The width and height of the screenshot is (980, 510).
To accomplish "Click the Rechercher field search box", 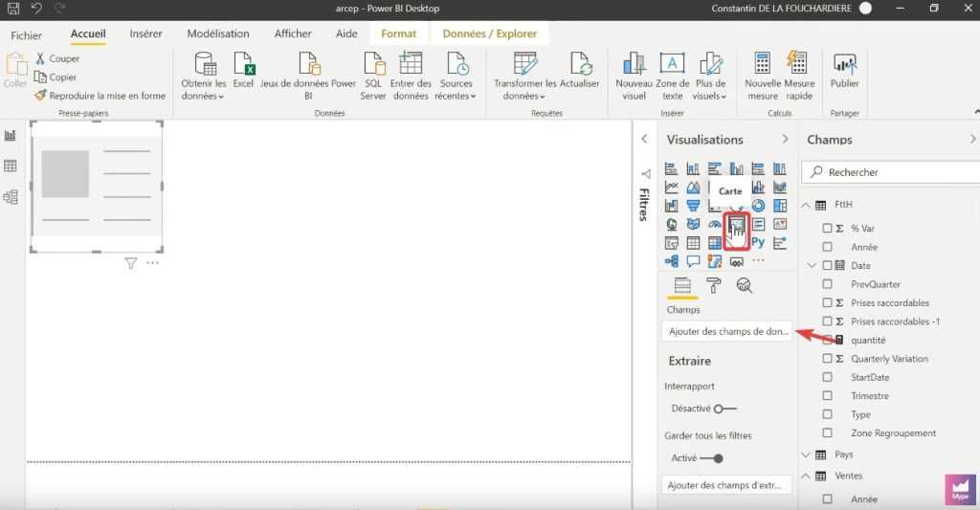I will pyautogui.click(x=891, y=172).
